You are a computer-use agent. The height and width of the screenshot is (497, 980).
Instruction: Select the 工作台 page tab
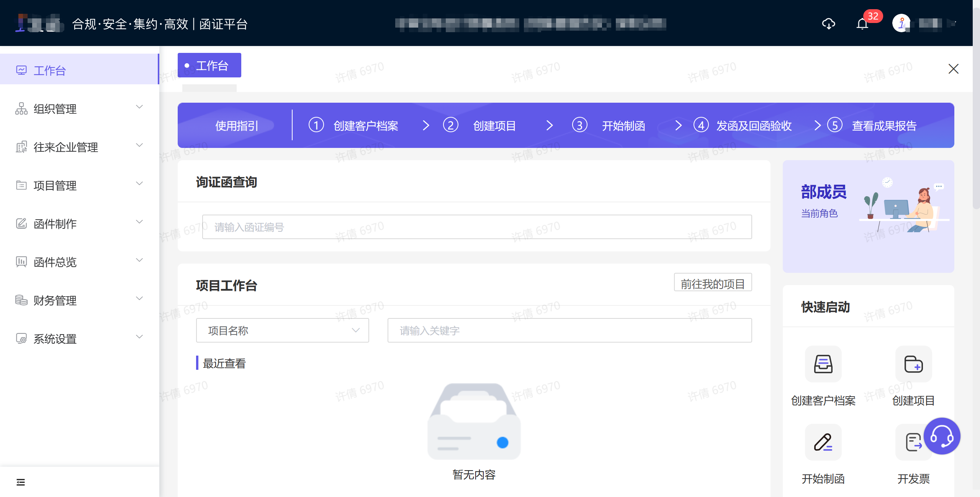209,65
